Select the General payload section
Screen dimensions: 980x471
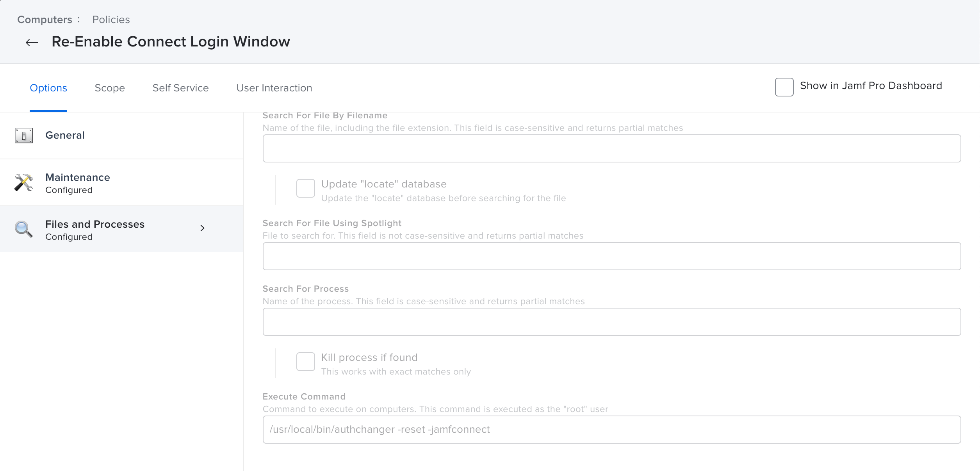[x=122, y=136]
